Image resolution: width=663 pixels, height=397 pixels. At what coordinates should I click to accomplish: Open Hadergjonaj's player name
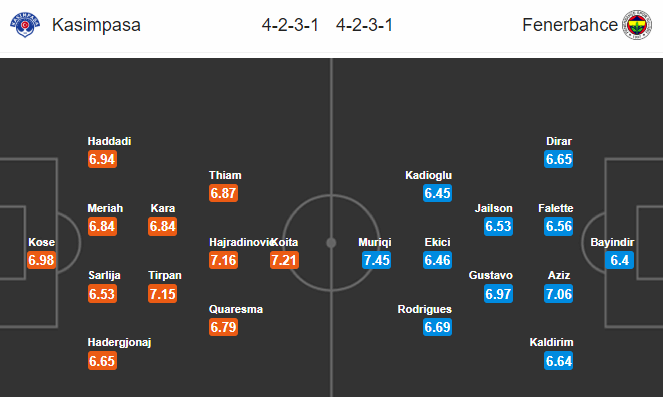tap(119, 342)
